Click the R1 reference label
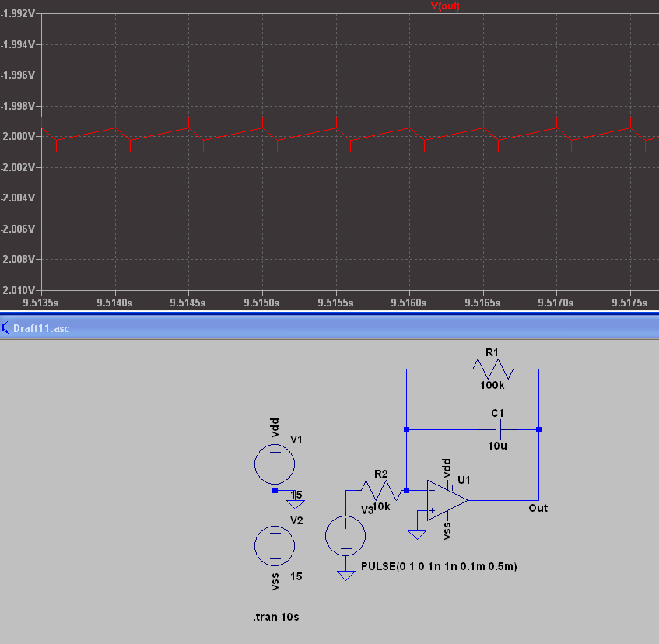Image resolution: width=659 pixels, height=644 pixels. 492,352
